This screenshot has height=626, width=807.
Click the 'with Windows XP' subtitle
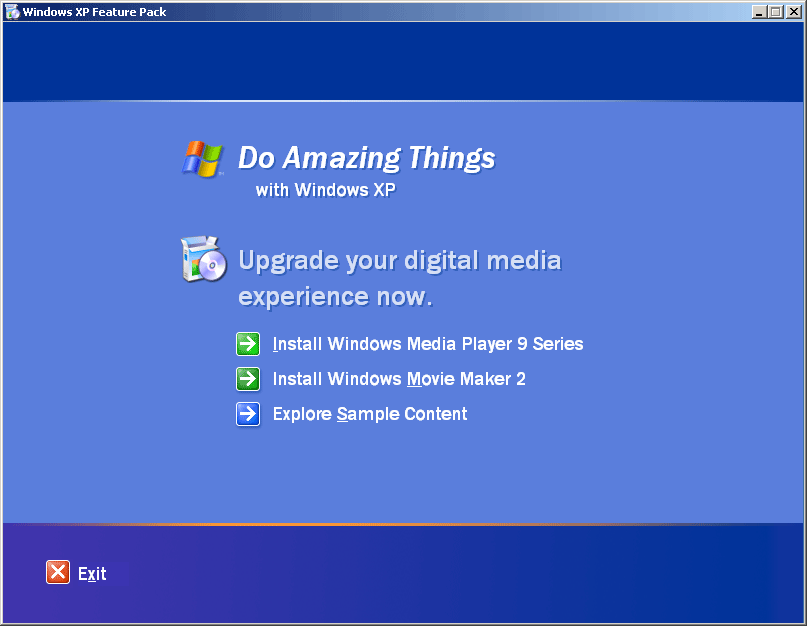click(x=326, y=190)
